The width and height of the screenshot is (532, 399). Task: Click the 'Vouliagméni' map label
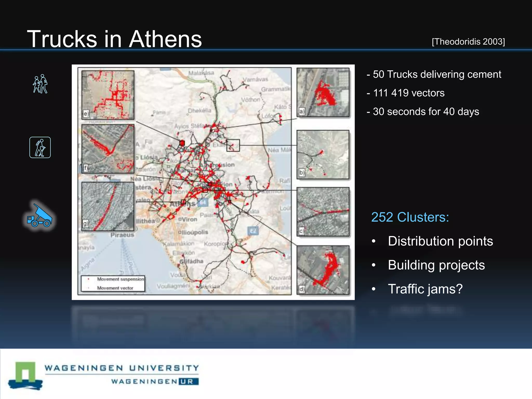(x=173, y=286)
